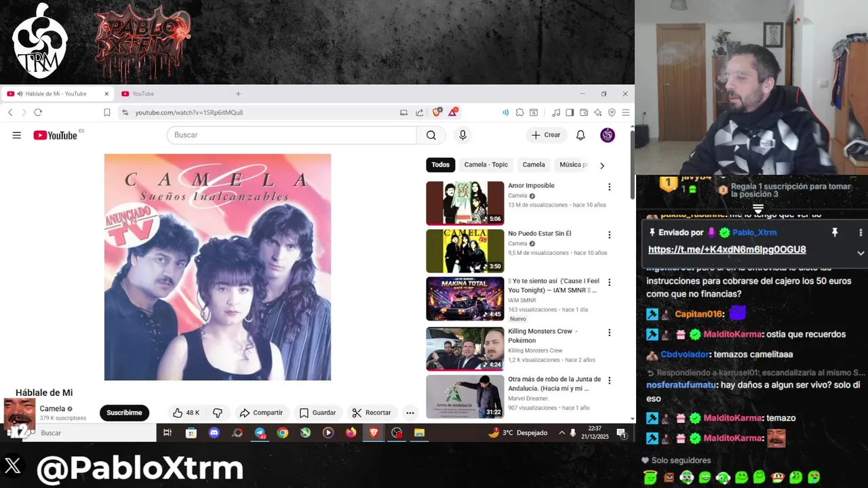Click the Recortar clip button

click(371, 412)
